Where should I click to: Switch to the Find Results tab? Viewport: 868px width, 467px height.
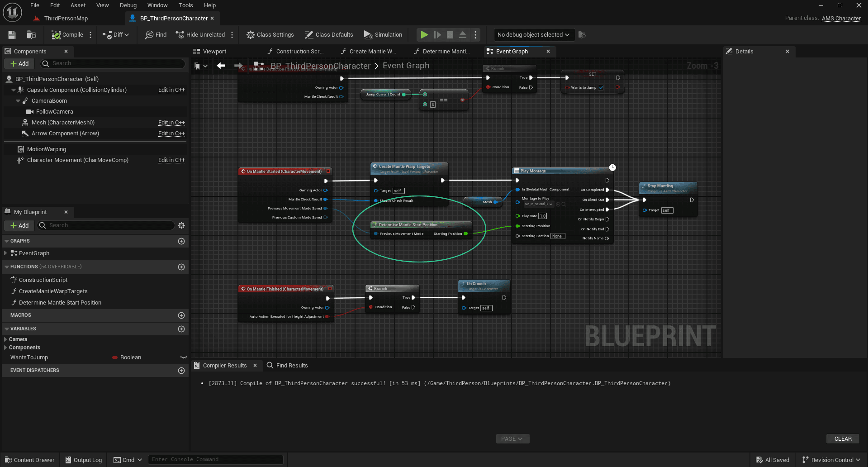(x=287, y=366)
